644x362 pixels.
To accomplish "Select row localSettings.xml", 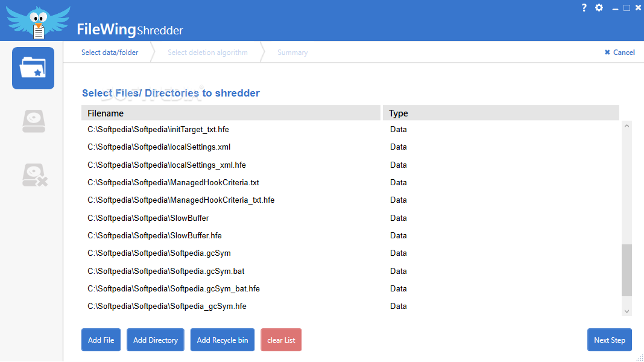I will [350, 147].
